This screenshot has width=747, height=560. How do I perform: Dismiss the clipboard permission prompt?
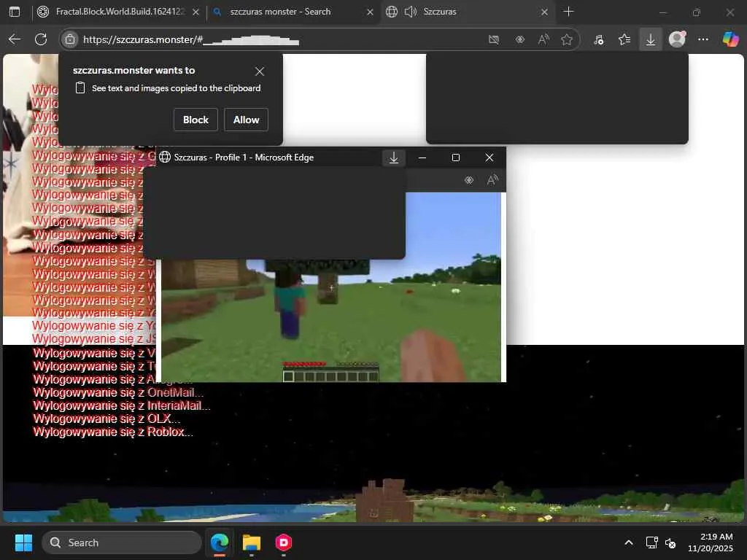(x=260, y=71)
